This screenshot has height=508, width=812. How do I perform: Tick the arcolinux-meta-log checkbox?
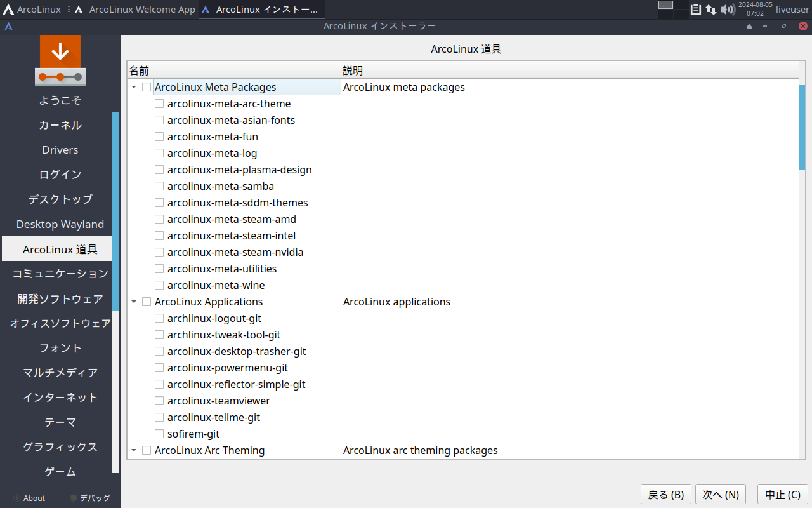point(159,153)
